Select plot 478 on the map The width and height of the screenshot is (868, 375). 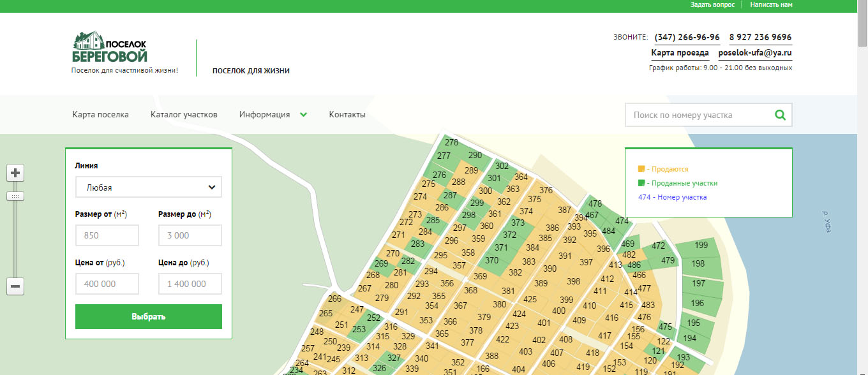(x=595, y=204)
